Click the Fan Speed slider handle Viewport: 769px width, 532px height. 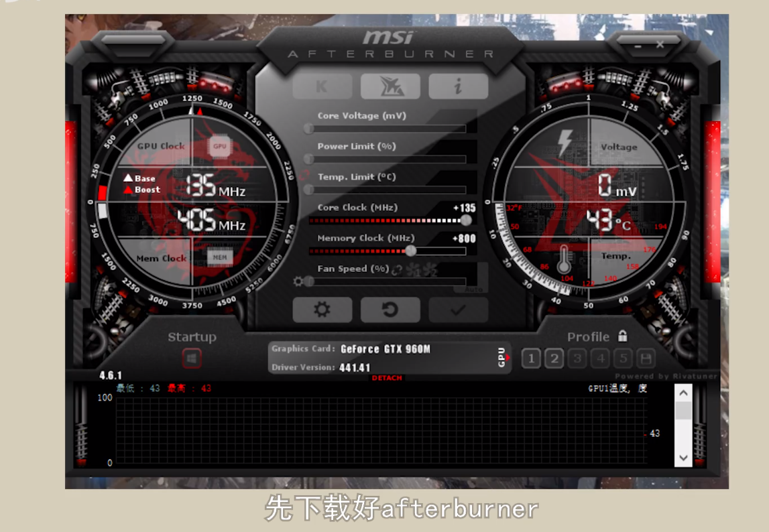pyautogui.click(x=308, y=281)
